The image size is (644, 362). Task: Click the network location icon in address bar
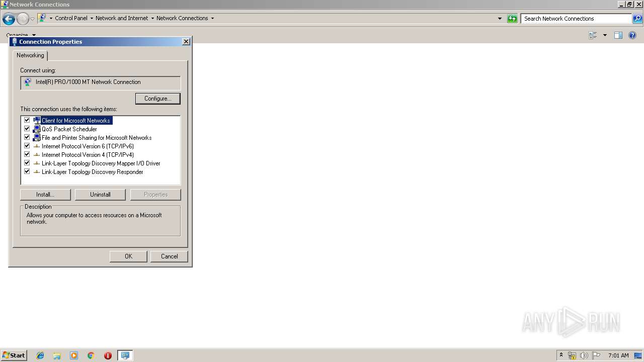click(42, 18)
